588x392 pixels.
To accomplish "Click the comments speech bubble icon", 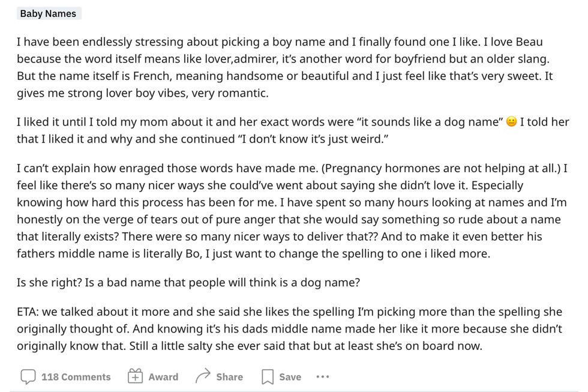I will 28,377.
